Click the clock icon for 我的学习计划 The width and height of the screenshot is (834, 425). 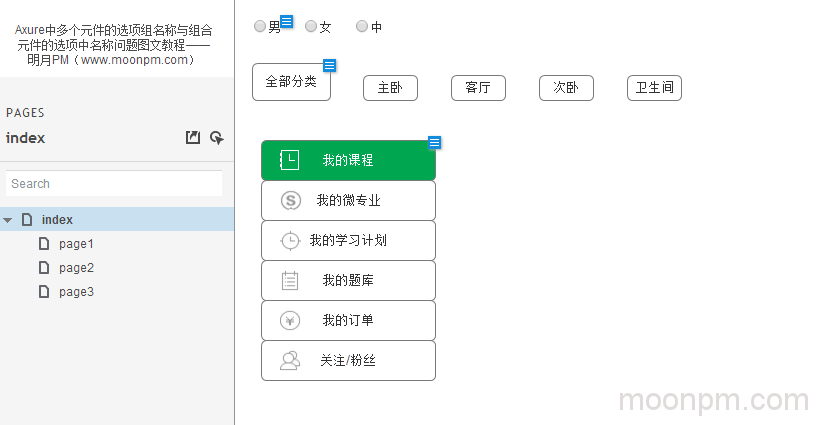[x=290, y=241]
